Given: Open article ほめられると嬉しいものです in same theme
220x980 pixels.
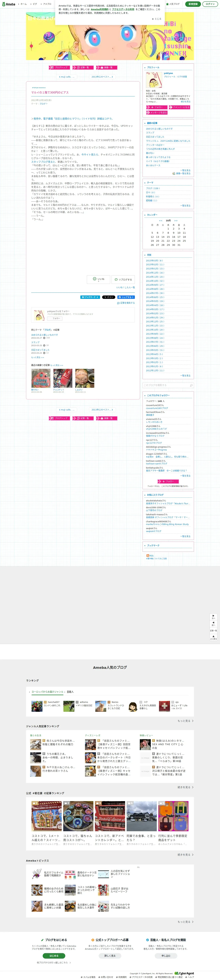Looking at the screenshot, I should [45, 335].
